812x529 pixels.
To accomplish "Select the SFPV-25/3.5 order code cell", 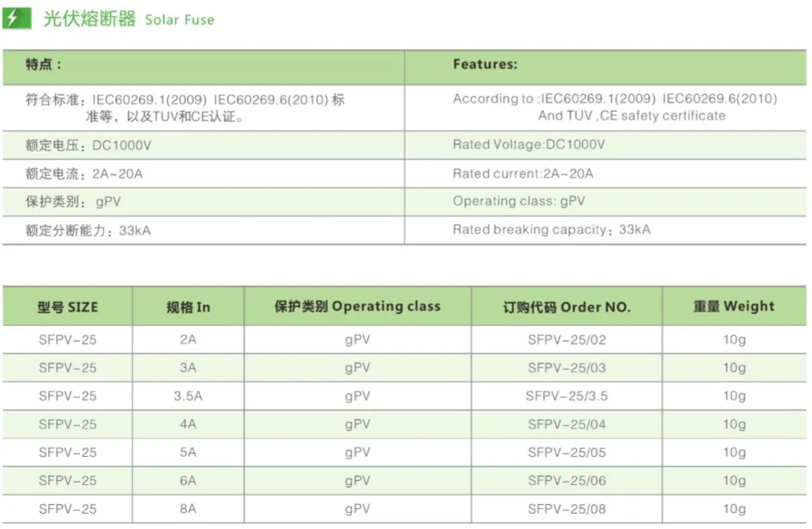I will click(567, 396).
